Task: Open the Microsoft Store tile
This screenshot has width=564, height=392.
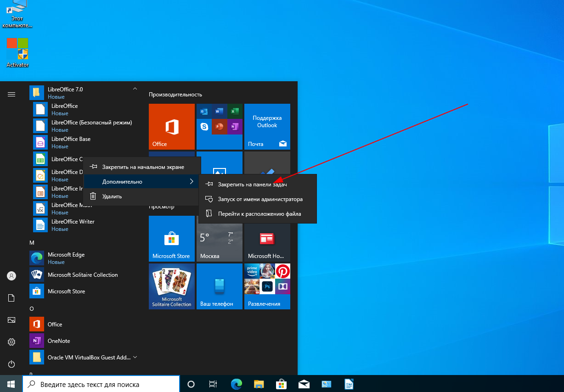Action: pyautogui.click(x=172, y=239)
